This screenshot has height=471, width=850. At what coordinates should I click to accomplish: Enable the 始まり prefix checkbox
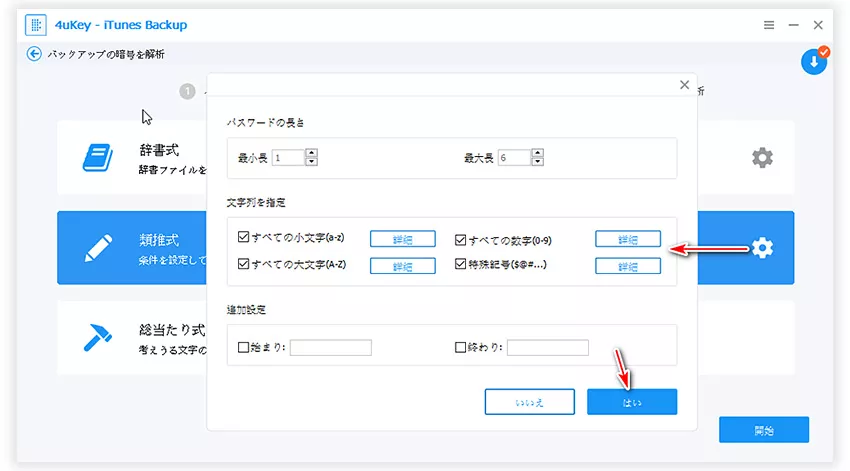(244, 348)
